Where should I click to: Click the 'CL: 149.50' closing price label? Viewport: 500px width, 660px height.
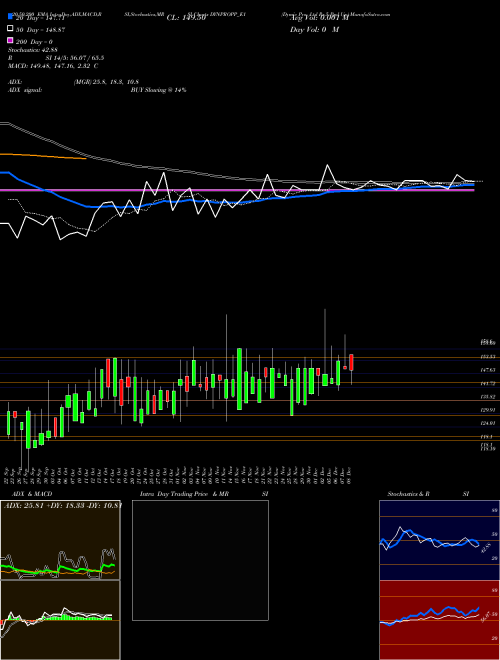pos(186,18)
